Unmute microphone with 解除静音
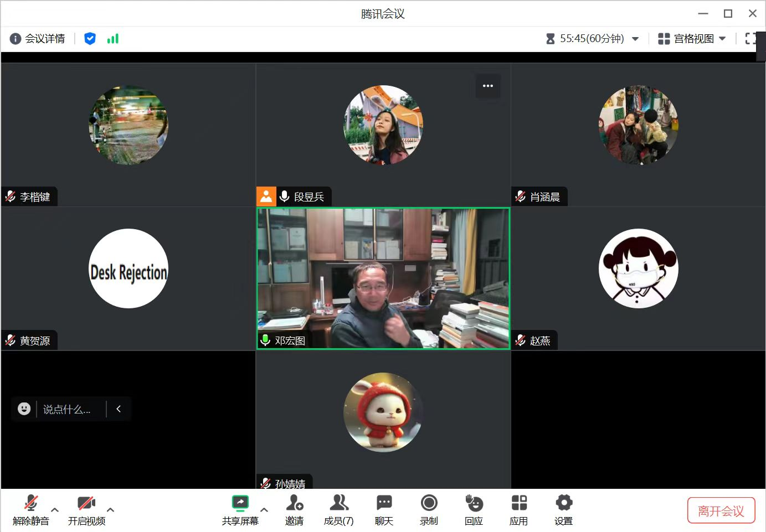Viewport: 766px width, 532px height. tap(31, 510)
